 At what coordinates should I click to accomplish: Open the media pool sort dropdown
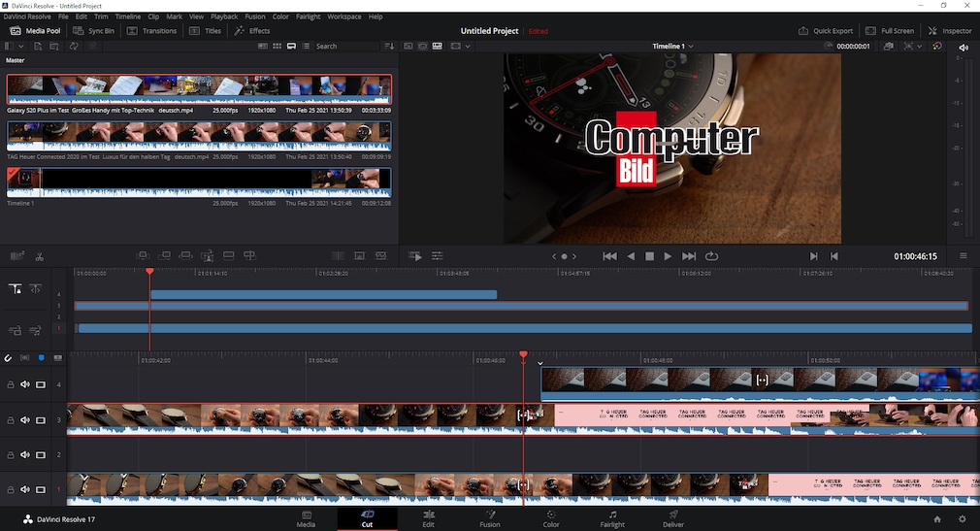389,47
